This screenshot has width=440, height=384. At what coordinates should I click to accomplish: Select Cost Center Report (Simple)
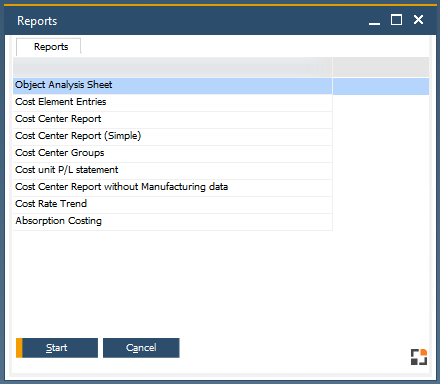[173, 136]
